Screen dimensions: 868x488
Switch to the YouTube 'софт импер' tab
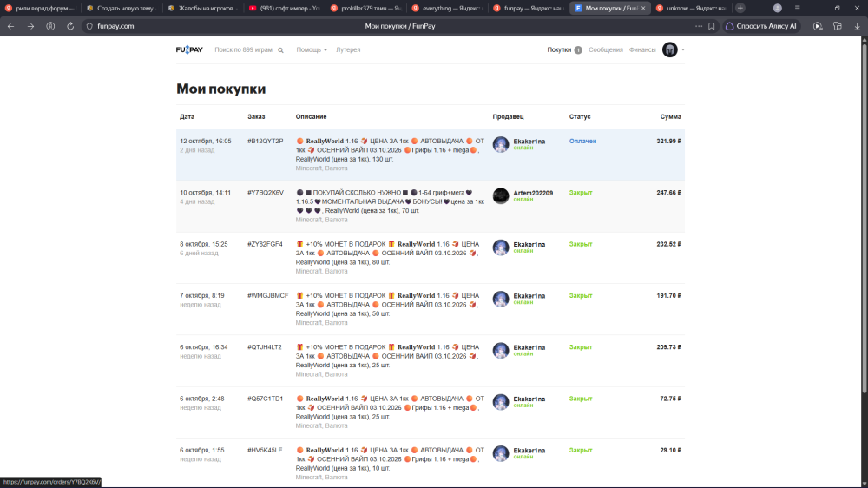click(x=284, y=9)
